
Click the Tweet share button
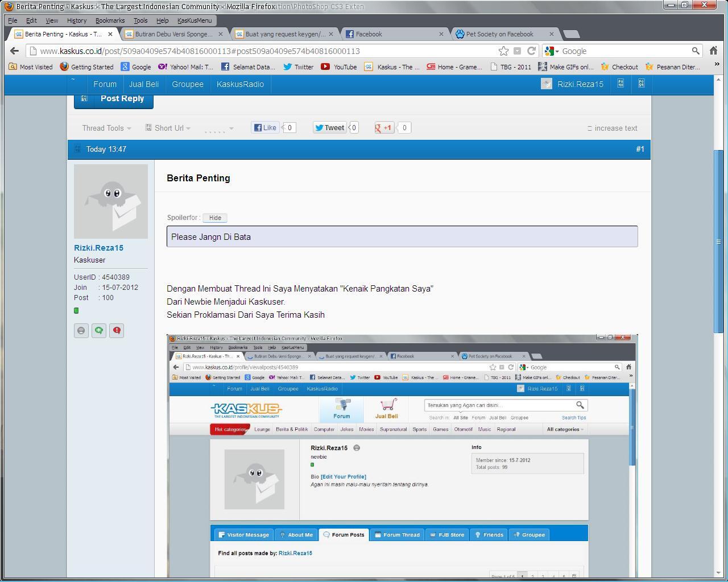(x=330, y=128)
